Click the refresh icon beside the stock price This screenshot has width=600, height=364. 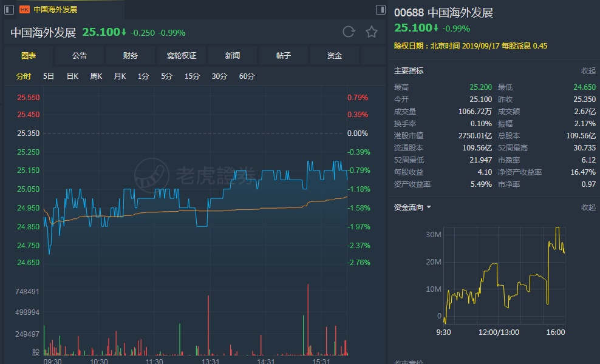tap(349, 32)
